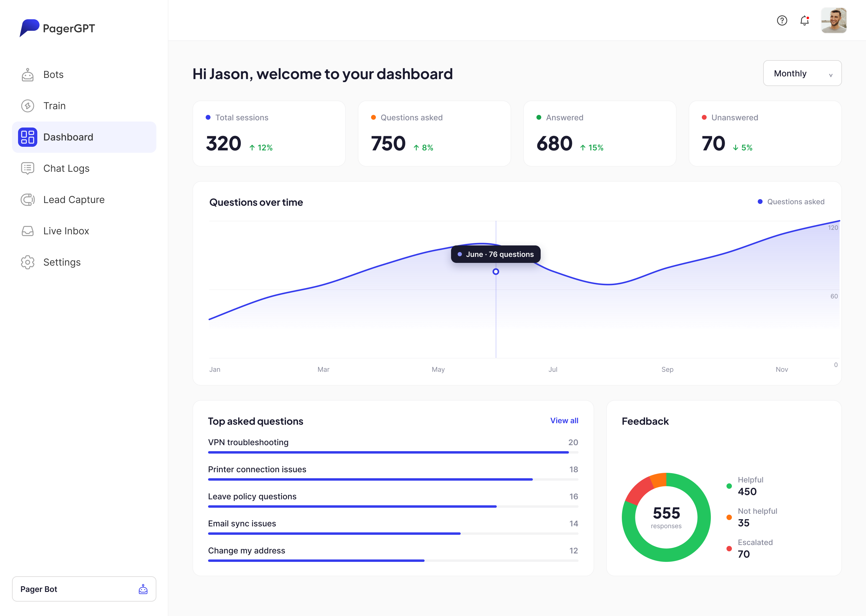Image resolution: width=866 pixels, height=616 pixels.
Task: Click Email sync issues progress bar
Action: tap(393, 534)
